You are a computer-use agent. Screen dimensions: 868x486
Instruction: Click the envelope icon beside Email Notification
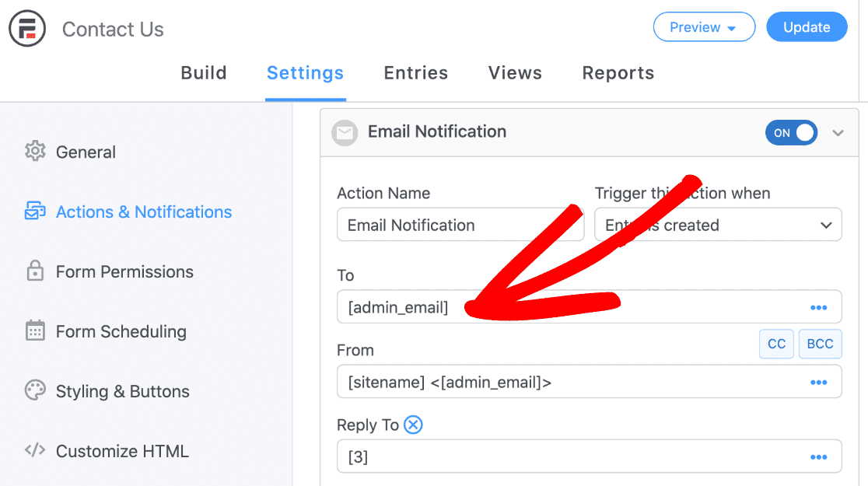click(x=345, y=132)
